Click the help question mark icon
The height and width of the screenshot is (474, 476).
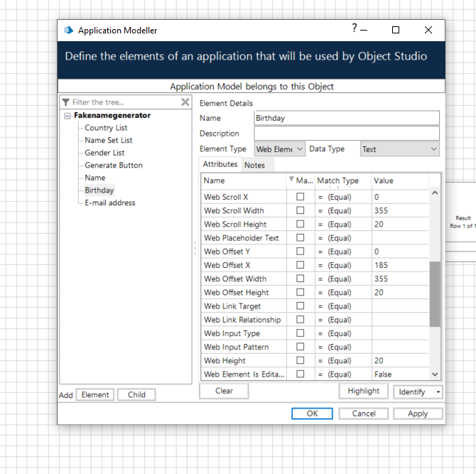point(355,28)
